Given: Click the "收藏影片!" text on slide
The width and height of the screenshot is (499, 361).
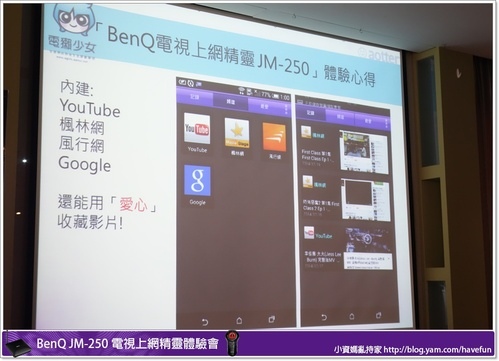Looking at the screenshot, I should 90,222.
